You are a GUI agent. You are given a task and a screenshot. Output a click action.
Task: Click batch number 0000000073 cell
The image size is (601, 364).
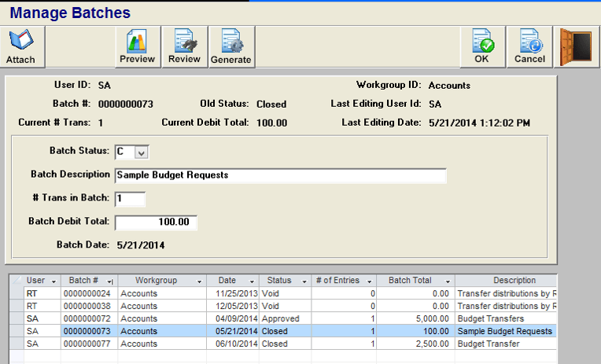pyautogui.click(x=90, y=332)
